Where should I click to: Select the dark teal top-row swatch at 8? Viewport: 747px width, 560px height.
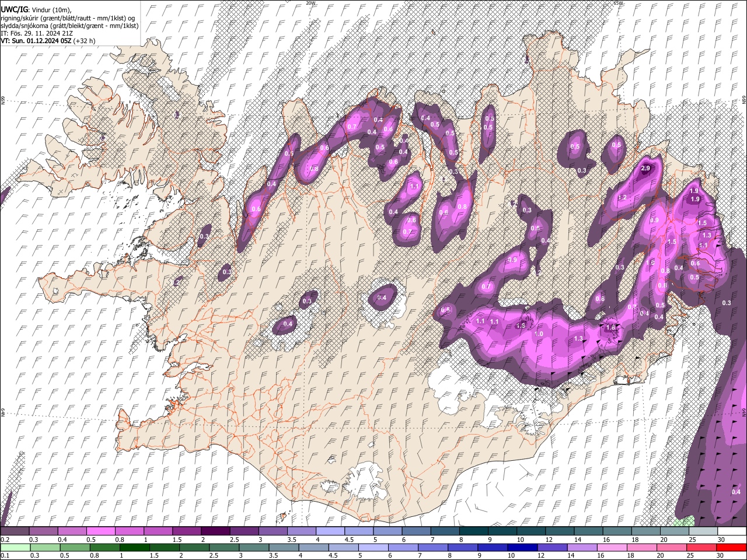tap(474, 531)
